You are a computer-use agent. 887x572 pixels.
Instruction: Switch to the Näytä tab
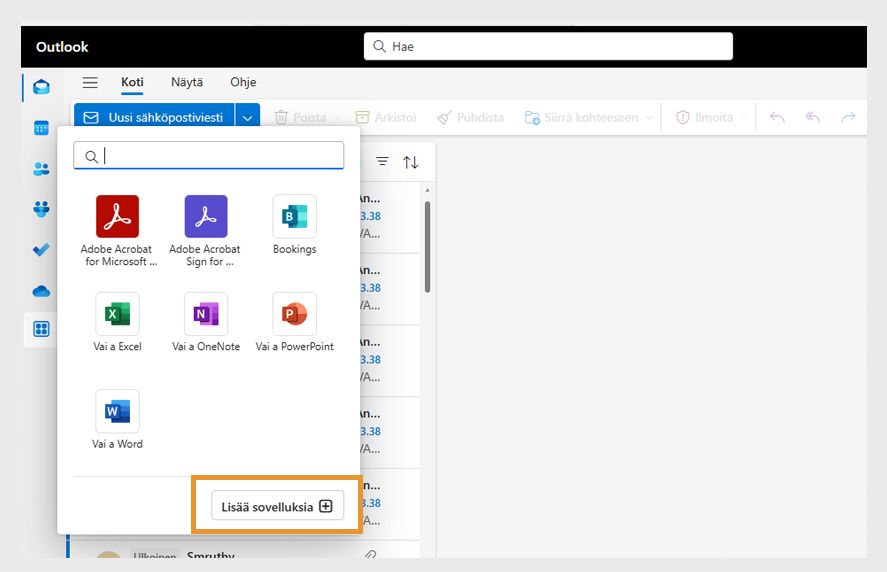pyautogui.click(x=187, y=82)
